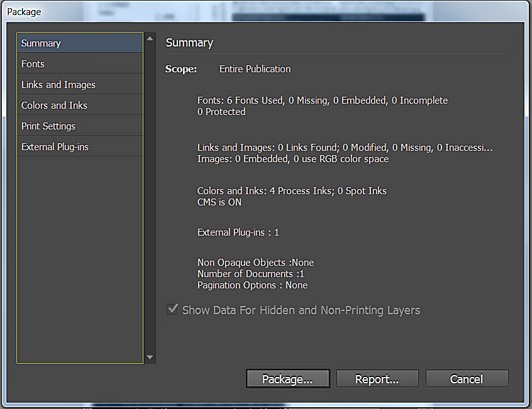The image size is (532, 409).
Task: Click the '0 Links Found' summary line
Action: point(345,148)
